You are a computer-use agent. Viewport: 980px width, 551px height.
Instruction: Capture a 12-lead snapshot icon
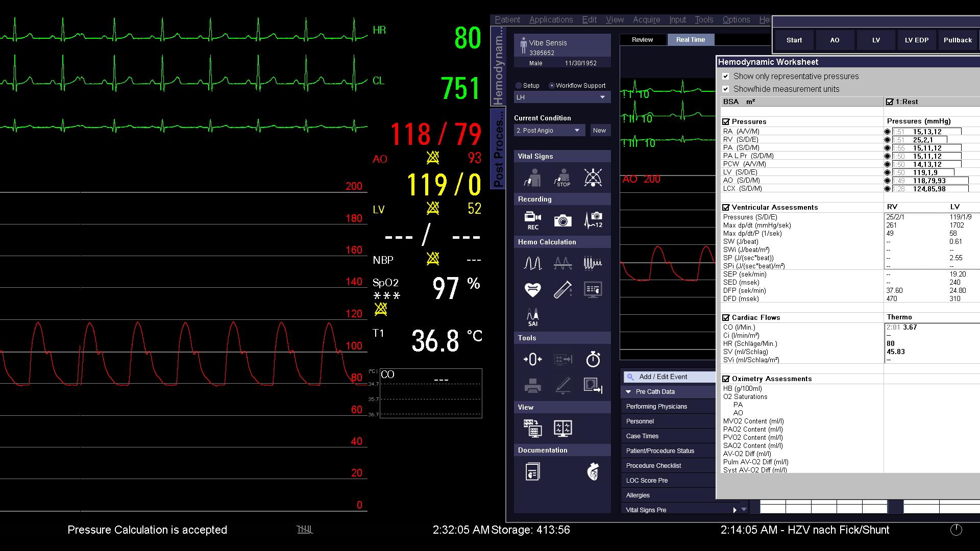[x=592, y=220]
